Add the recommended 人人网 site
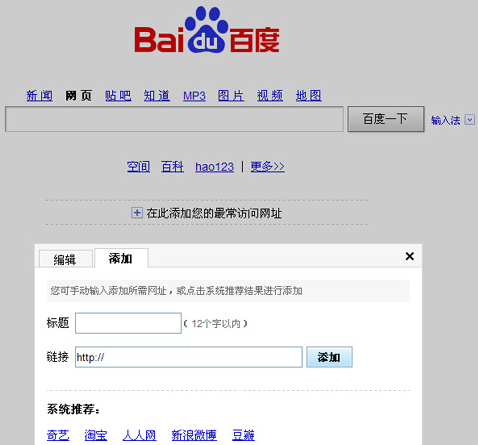This screenshot has width=478, height=445. click(139, 435)
